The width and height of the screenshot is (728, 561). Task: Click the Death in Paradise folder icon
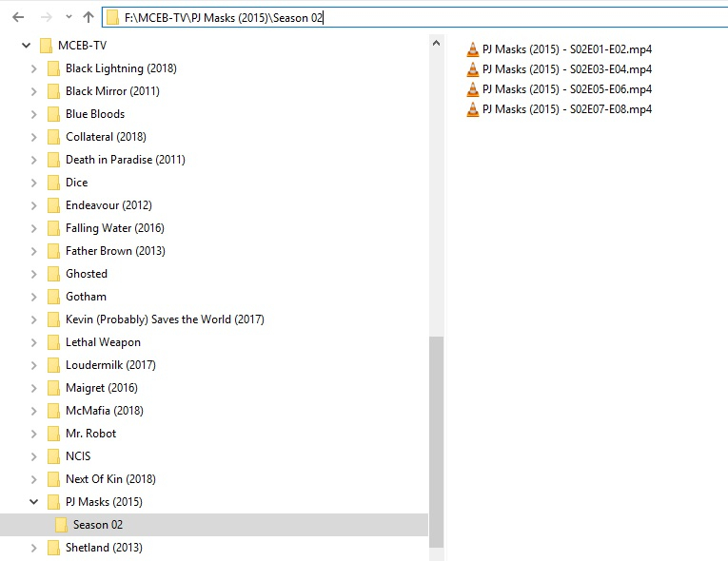tap(54, 159)
